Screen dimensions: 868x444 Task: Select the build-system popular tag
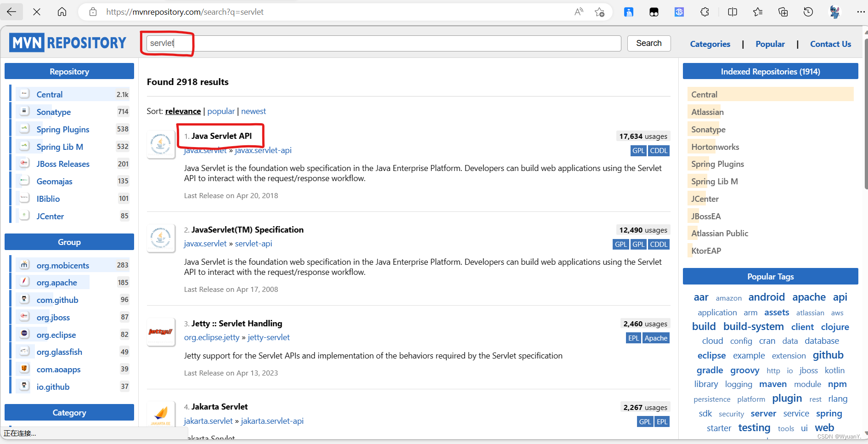click(x=753, y=327)
